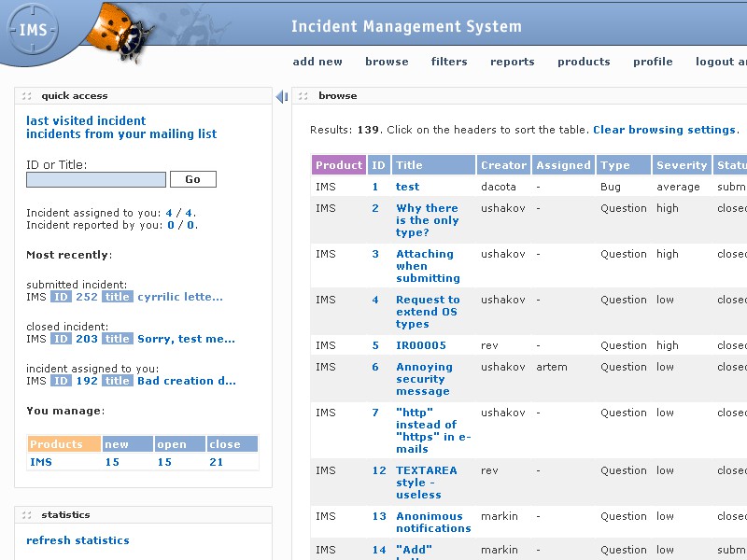
Task: Sort table by ID header
Action: (379, 165)
